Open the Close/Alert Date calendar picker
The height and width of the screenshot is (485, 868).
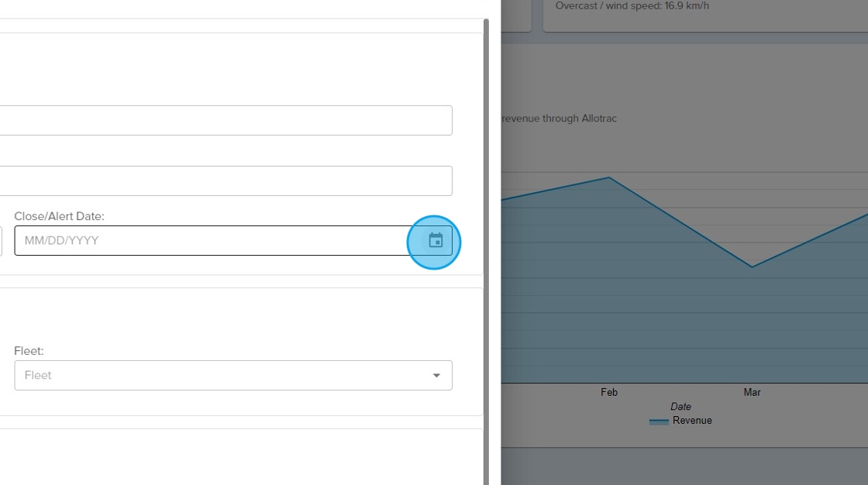tap(436, 240)
